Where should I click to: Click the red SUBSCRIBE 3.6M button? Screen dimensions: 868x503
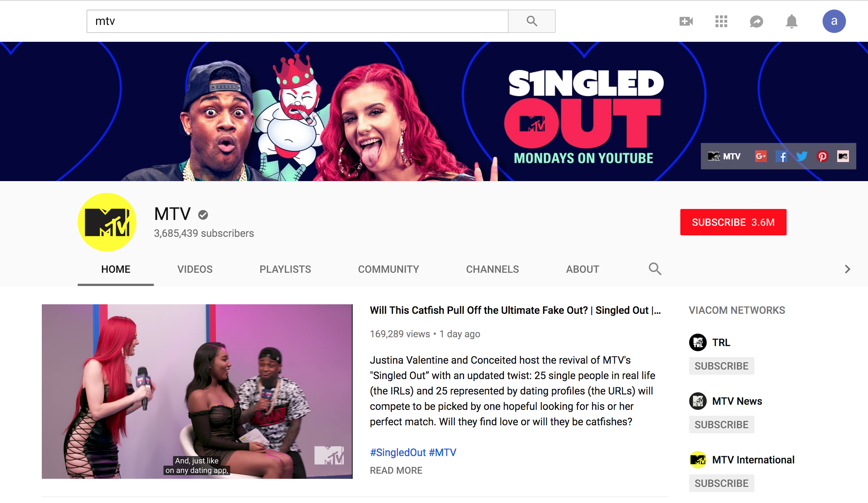[733, 222]
